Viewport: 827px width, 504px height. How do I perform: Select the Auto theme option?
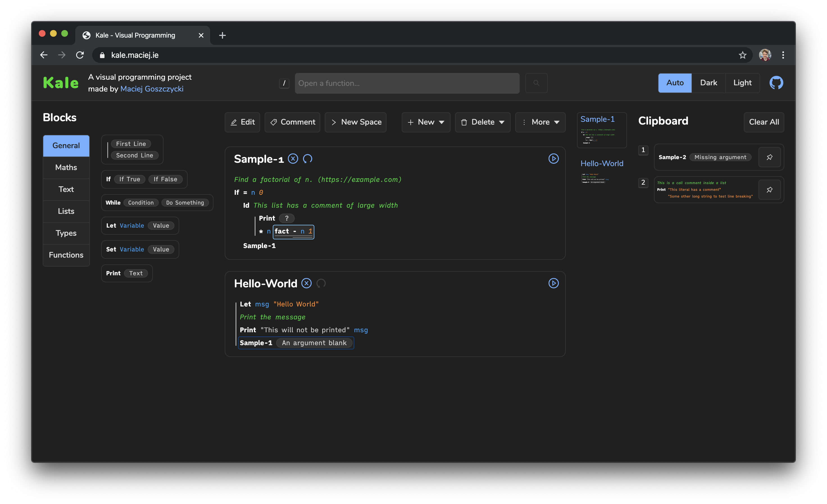[675, 83]
